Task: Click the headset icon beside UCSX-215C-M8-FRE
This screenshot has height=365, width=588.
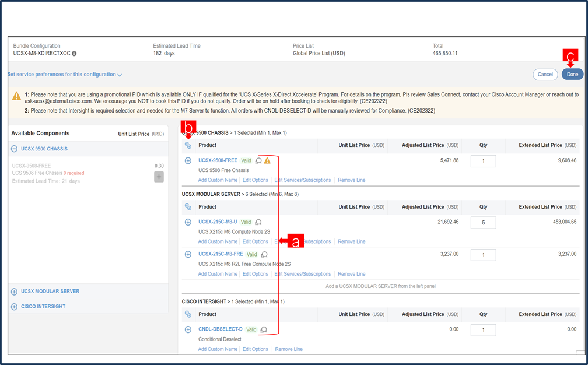Action: 264,254
